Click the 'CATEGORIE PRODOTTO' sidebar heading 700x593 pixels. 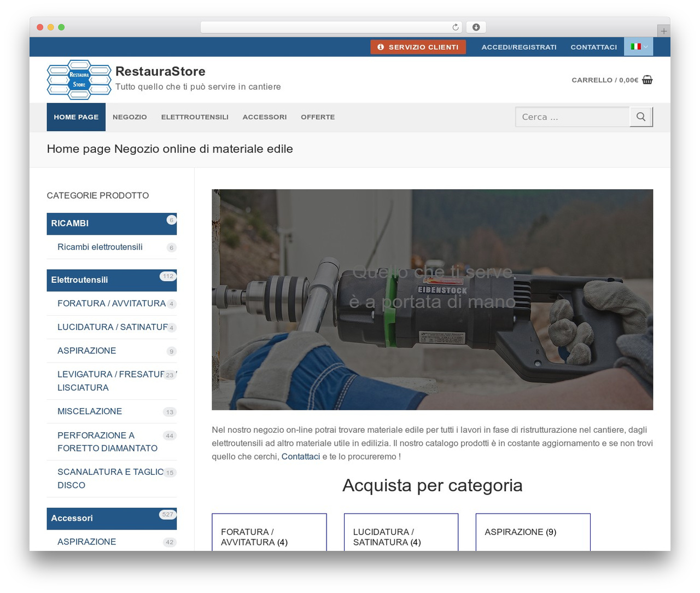98,196
